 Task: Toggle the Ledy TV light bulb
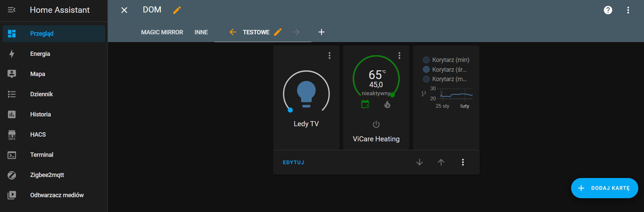point(306,94)
